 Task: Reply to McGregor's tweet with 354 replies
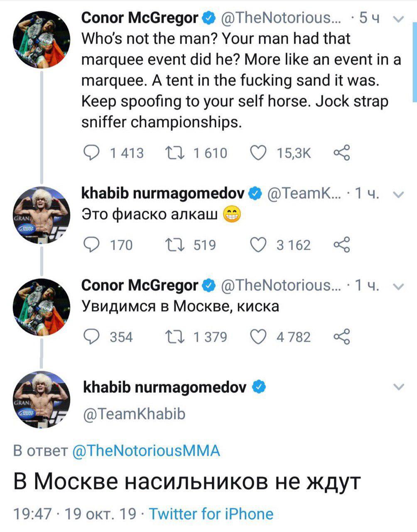coord(91,336)
